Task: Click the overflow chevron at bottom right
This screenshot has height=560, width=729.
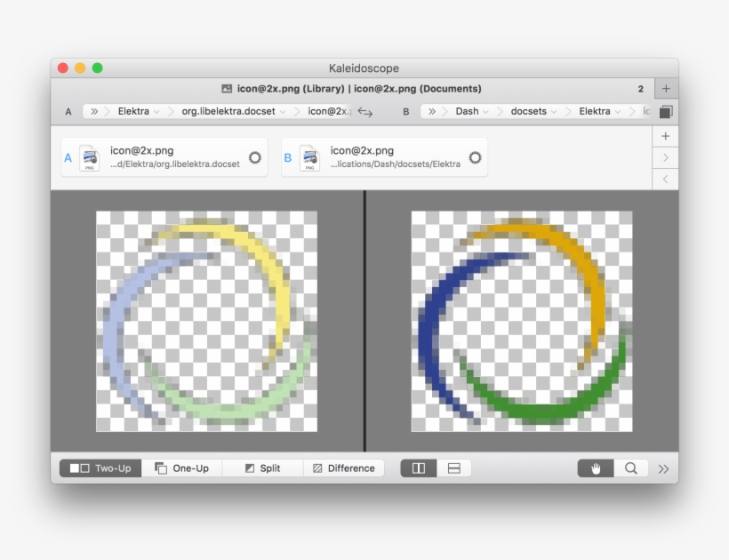Action: (663, 467)
